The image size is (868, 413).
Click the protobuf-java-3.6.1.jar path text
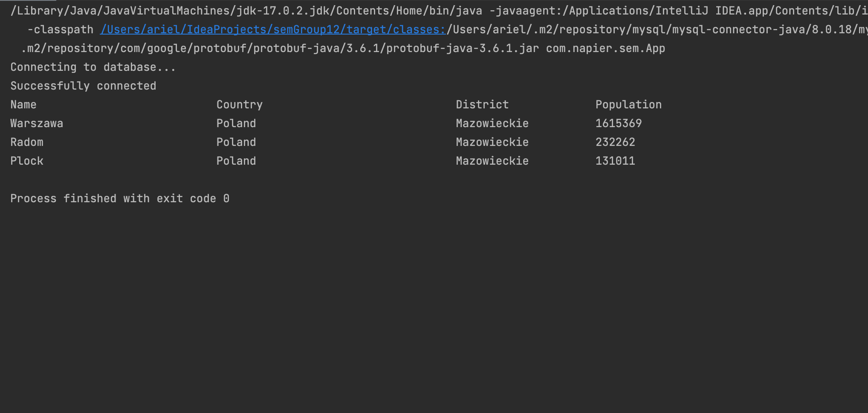[280, 48]
